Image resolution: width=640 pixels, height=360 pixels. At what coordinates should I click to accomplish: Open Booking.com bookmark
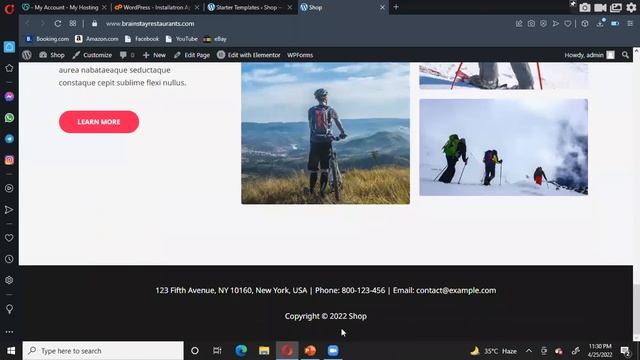click(x=48, y=39)
